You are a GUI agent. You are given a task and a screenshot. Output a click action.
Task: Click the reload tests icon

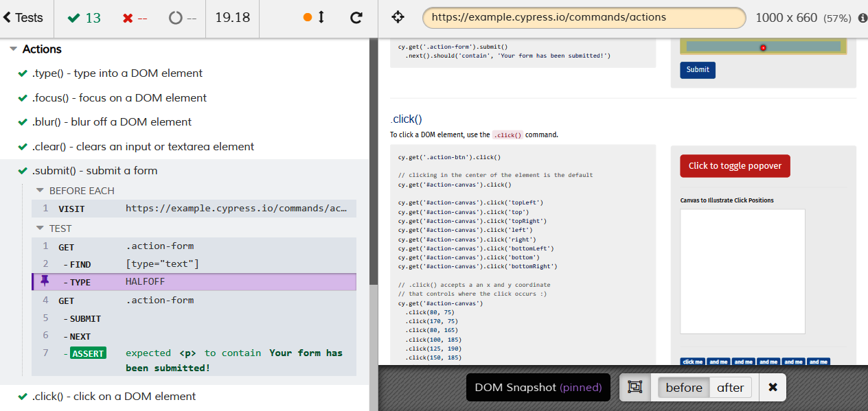coord(356,18)
